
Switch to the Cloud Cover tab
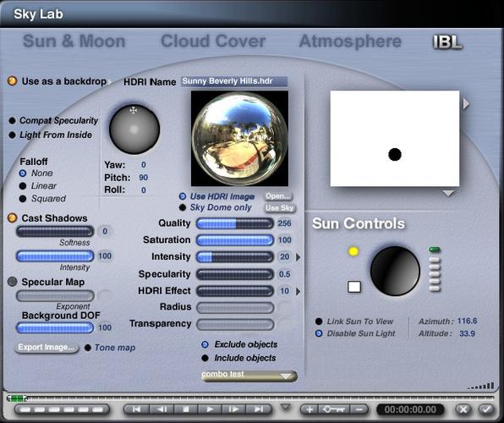(213, 41)
